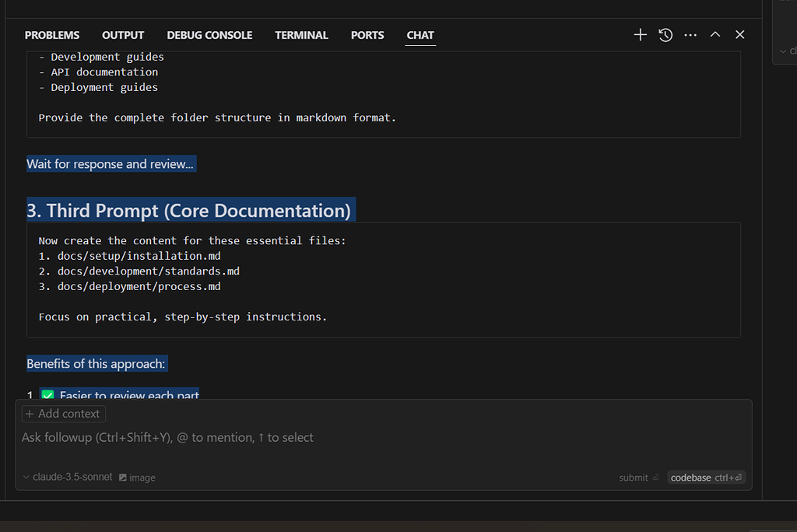View the PORTS tab

(367, 35)
